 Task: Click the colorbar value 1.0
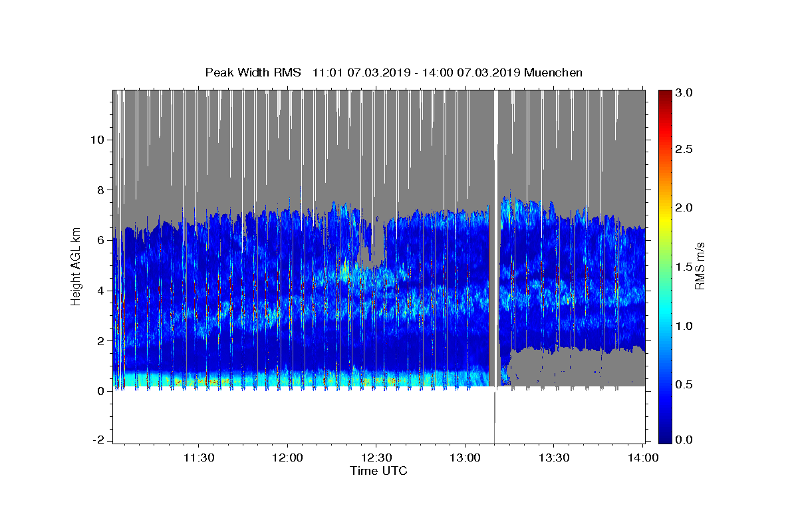coord(684,326)
